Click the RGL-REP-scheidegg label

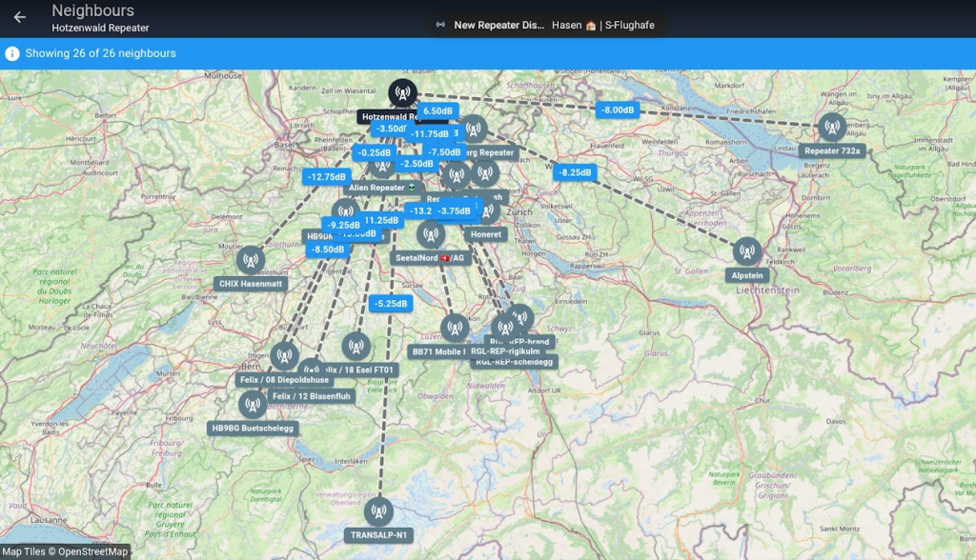click(514, 362)
